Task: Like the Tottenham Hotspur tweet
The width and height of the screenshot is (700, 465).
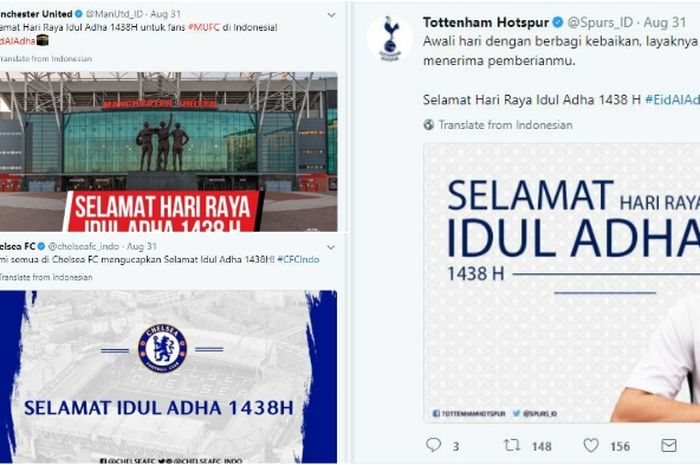Action: coord(591,445)
